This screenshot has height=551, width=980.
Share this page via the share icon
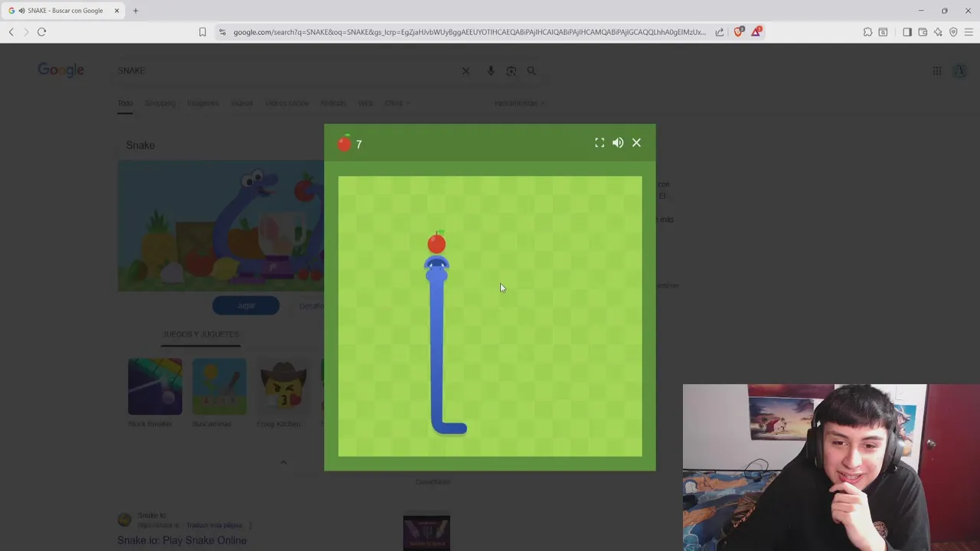(x=720, y=32)
